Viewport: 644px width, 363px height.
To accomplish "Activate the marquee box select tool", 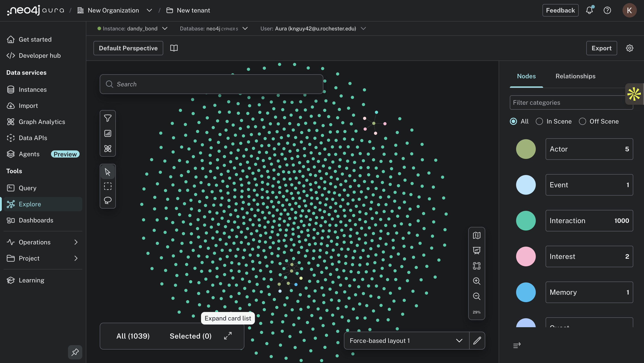I will [108, 186].
